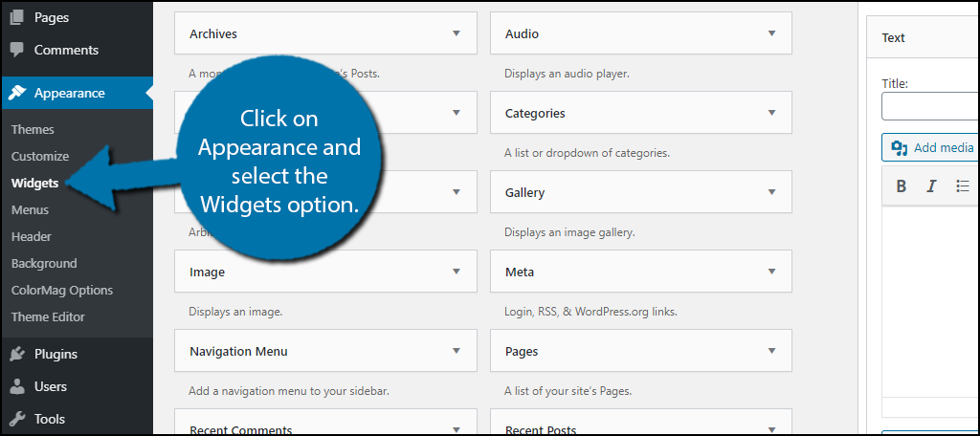Expand the Gallery widget arrow
Image resolution: width=980 pixels, height=436 pixels.
click(x=772, y=192)
